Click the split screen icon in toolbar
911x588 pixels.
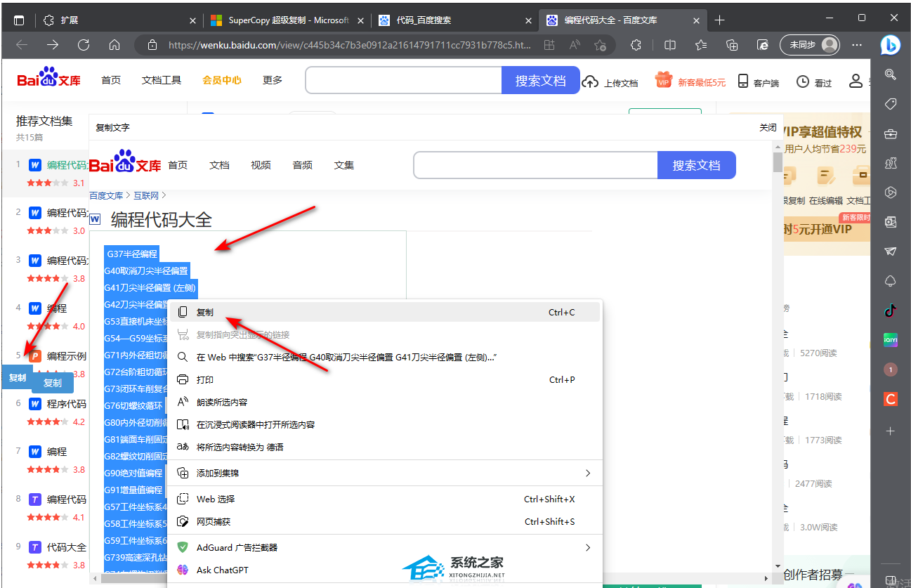[670, 45]
